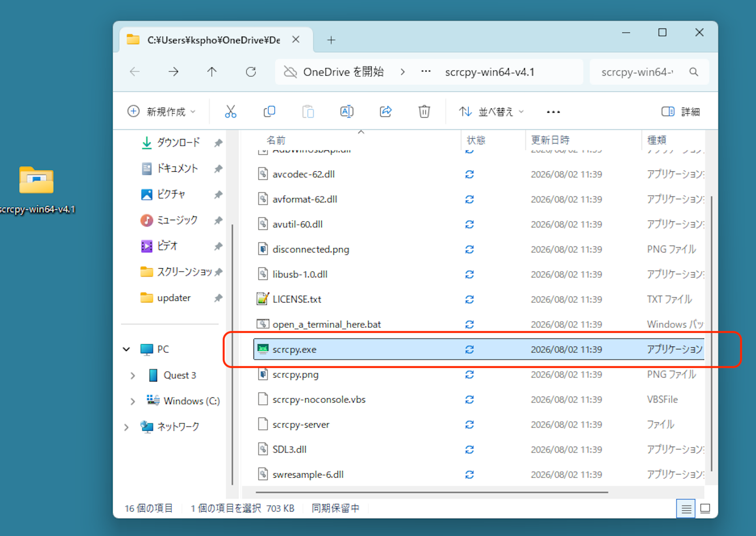Expand the breadcrumb chevron after OneDrive
The image size is (756, 536).
point(402,72)
